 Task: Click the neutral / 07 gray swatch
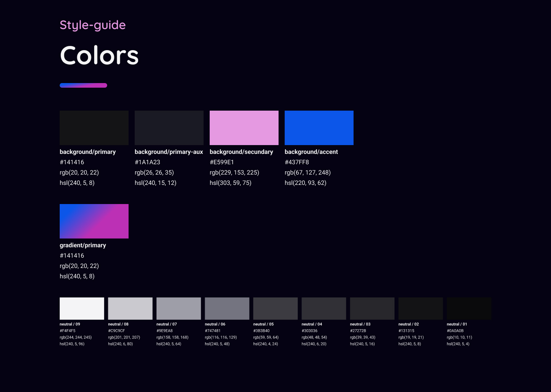(179, 309)
